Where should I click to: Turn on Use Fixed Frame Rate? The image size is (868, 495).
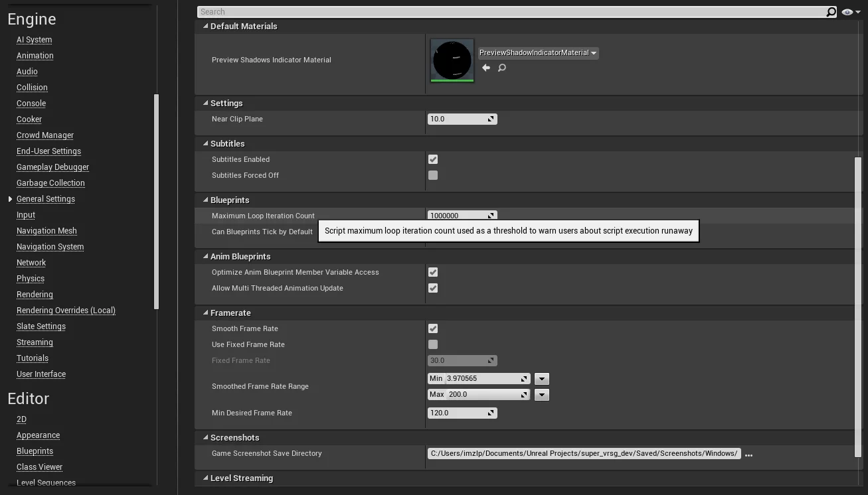point(433,344)
